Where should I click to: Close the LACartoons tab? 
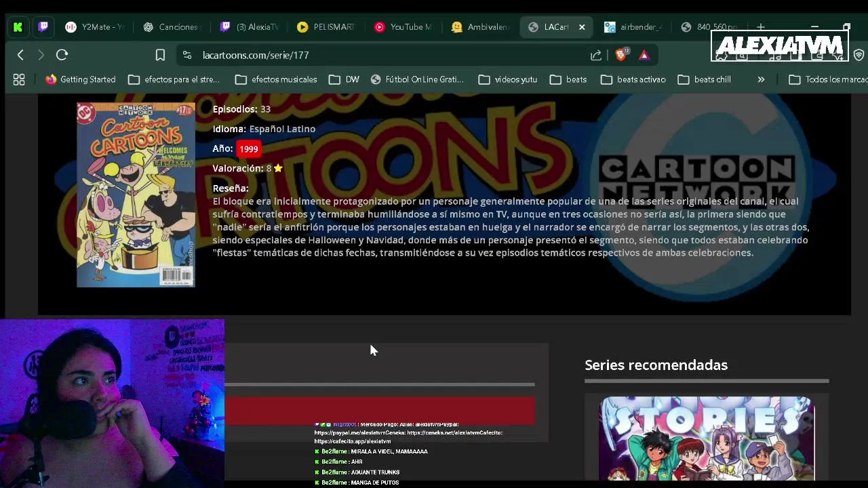point(582,27)
